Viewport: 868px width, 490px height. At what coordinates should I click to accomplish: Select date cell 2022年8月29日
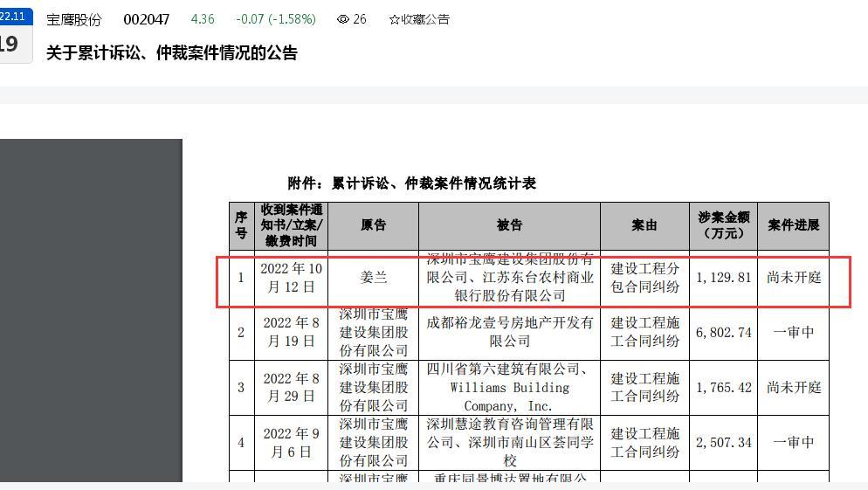coord(291,388)
